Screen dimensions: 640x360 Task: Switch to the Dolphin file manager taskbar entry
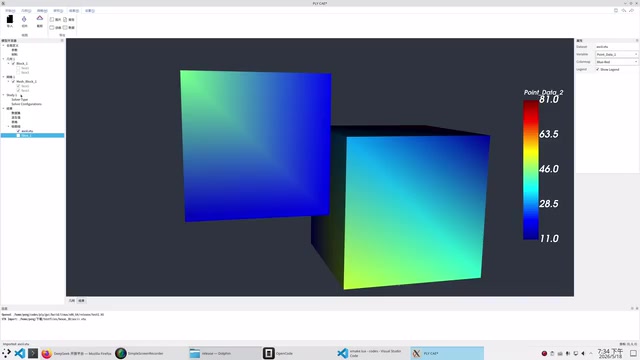(224, 353)
